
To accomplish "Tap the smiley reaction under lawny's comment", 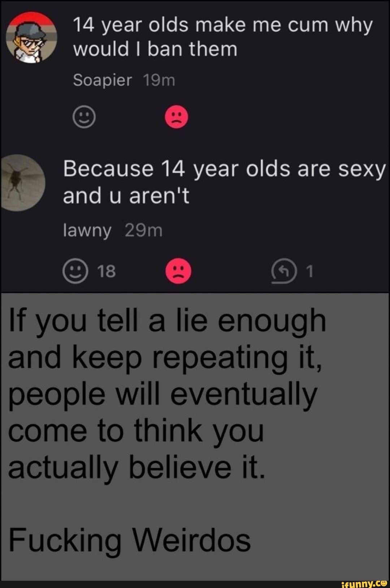I will pyautogui.click(x=75, y=271).
